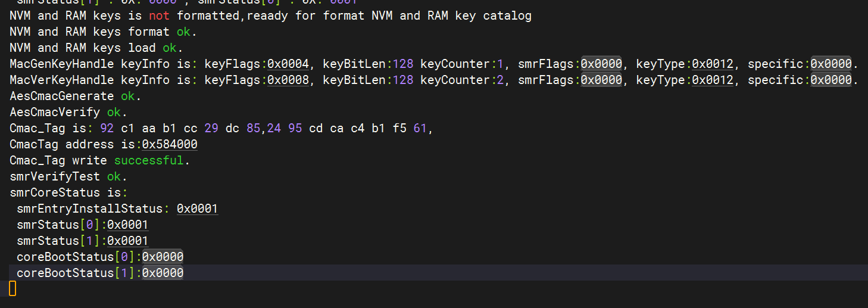
Task: Click keyFlags value 0x0008
Action: click(288, 80)
